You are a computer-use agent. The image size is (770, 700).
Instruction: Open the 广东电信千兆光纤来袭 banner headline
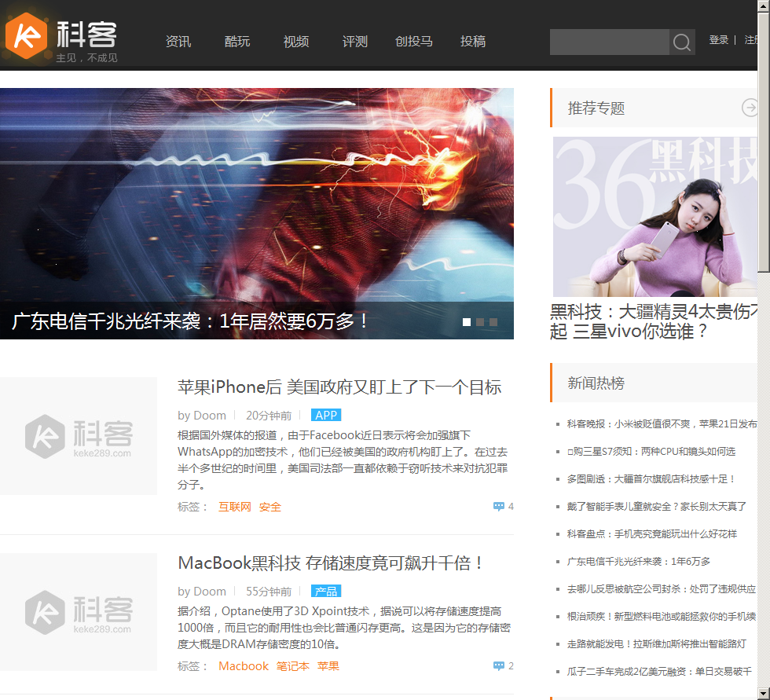(189, 321)
